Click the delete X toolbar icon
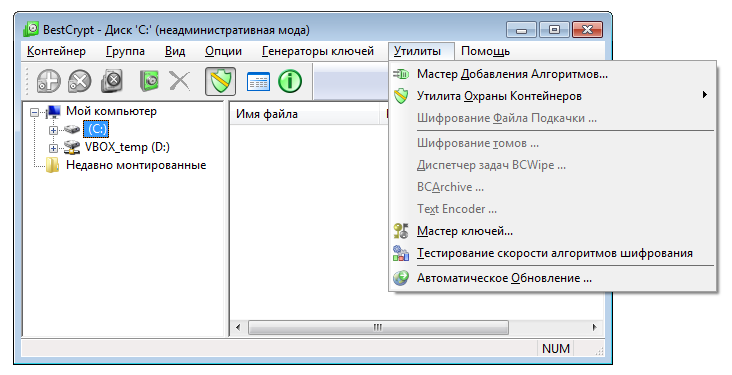 (x=180, y=81)
